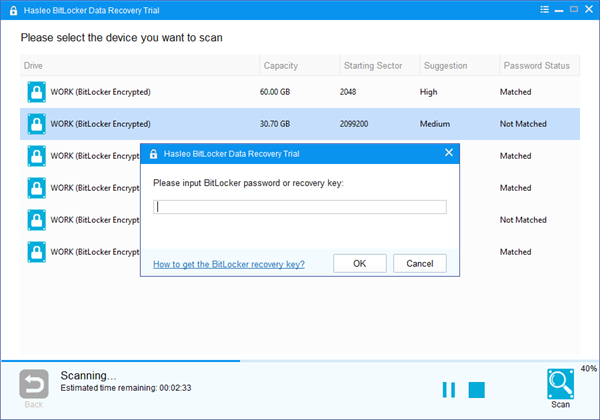The height and width of the screenshot is (420, 600).
Task: Click the lock icon on the last drive row
Action: click(36, 251)
